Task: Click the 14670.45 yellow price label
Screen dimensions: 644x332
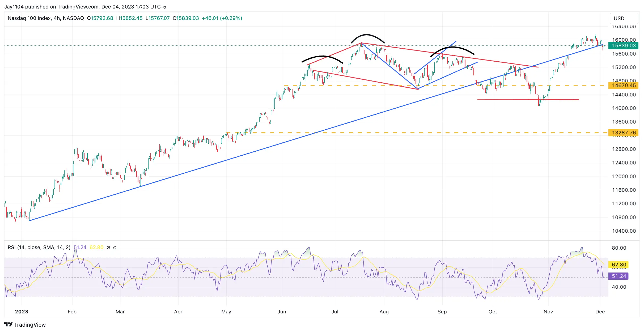Action: click(623, 85)
